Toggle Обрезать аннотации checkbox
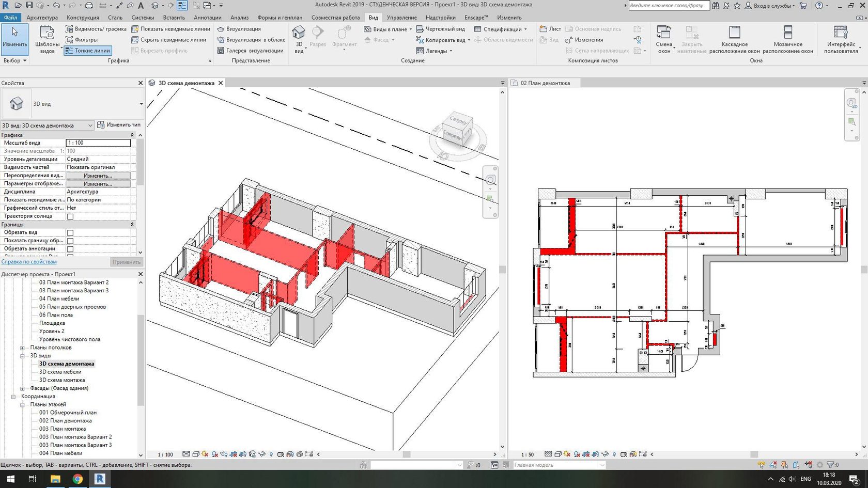Image resolution: width=868 pixels, height=488 pixels. (x=70, y=249)
